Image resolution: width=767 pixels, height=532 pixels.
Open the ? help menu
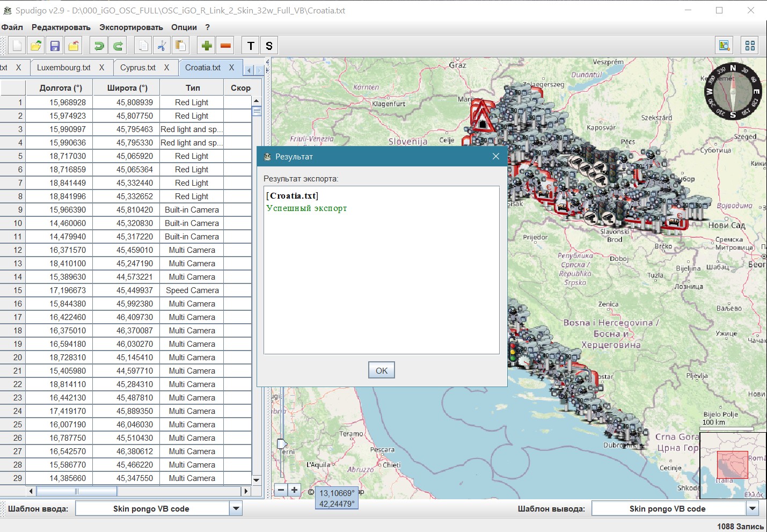pyautogui.click(x=207, y=27)
